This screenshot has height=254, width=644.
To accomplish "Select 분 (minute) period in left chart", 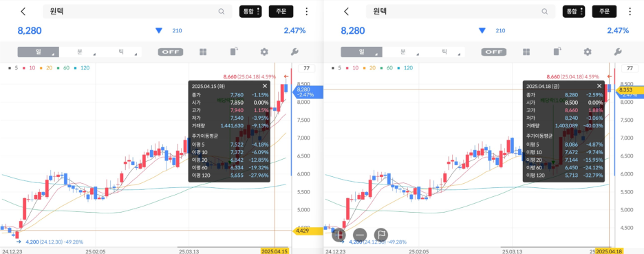I will (80, 52).
